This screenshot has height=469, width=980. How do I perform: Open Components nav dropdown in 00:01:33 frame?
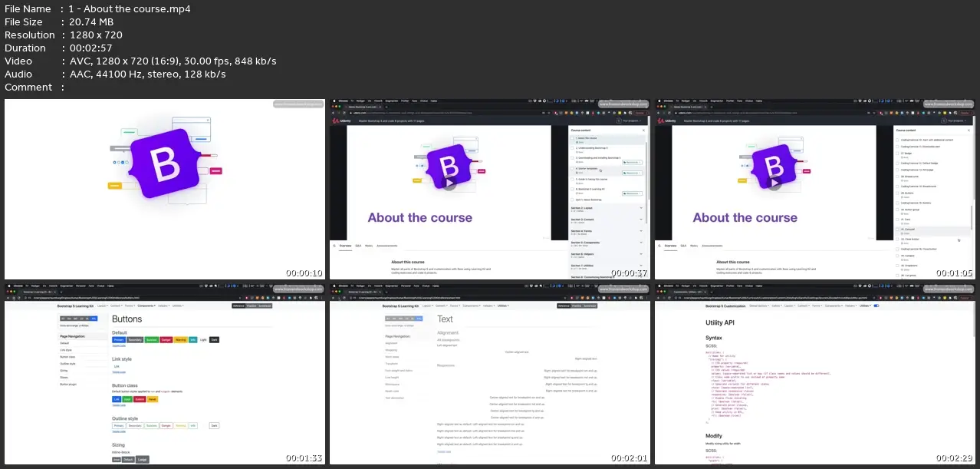146,306
